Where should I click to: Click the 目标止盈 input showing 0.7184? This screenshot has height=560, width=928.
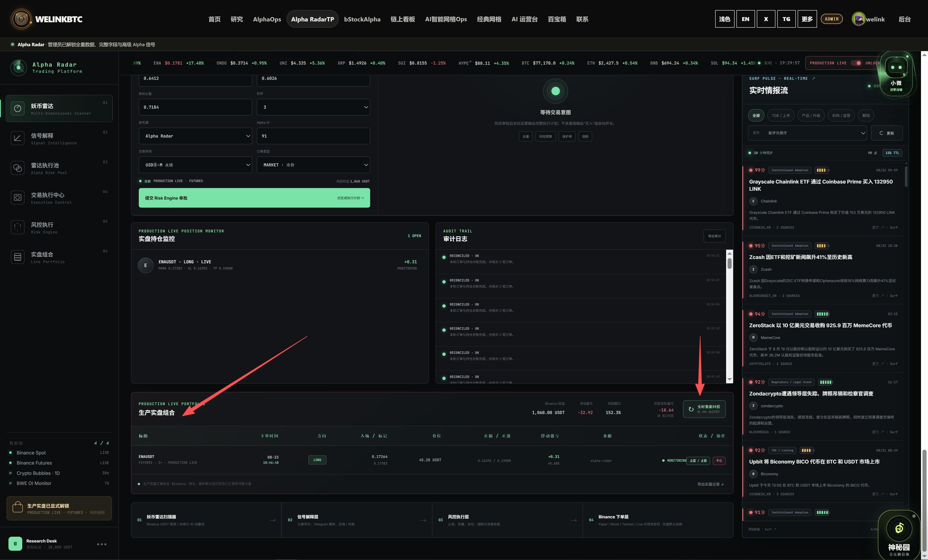195,107
